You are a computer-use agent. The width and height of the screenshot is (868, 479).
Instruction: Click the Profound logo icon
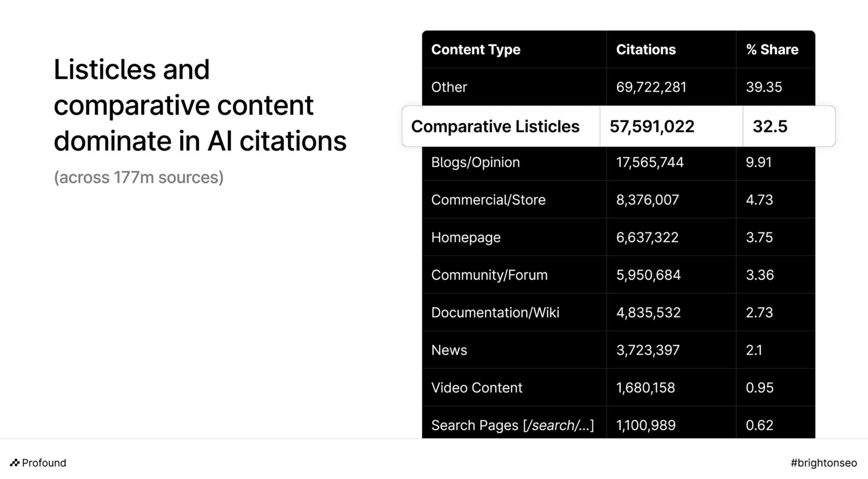pos(15,463)
